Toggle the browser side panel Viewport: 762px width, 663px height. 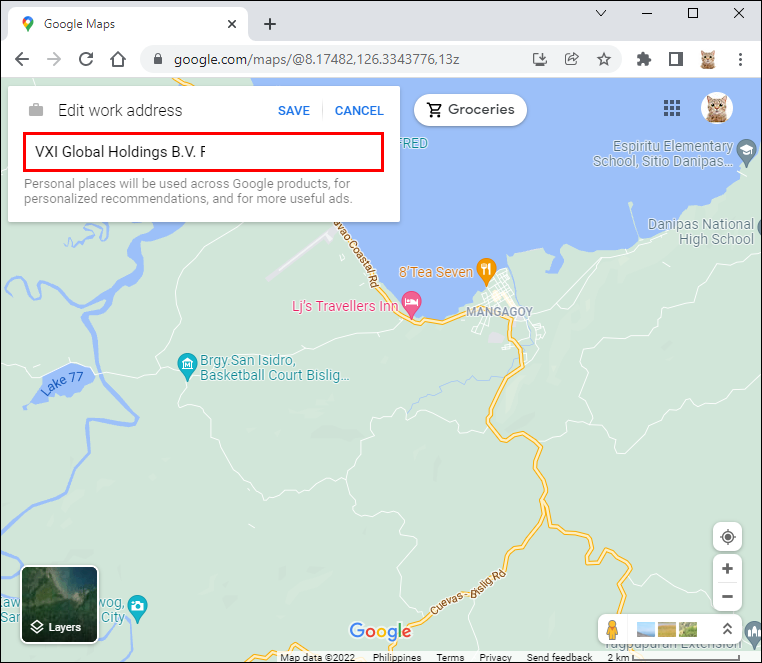tap(675, 59)
